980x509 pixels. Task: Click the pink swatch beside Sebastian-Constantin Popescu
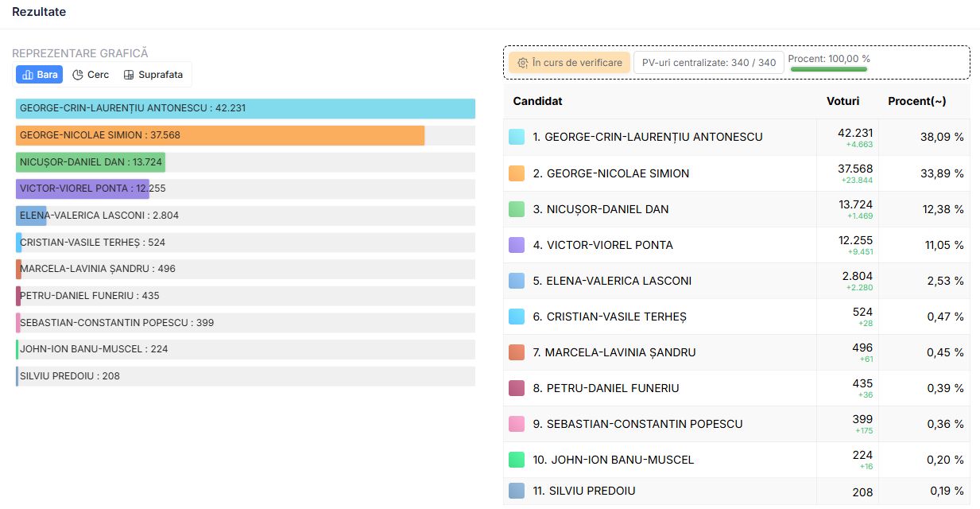click(517, 424)
